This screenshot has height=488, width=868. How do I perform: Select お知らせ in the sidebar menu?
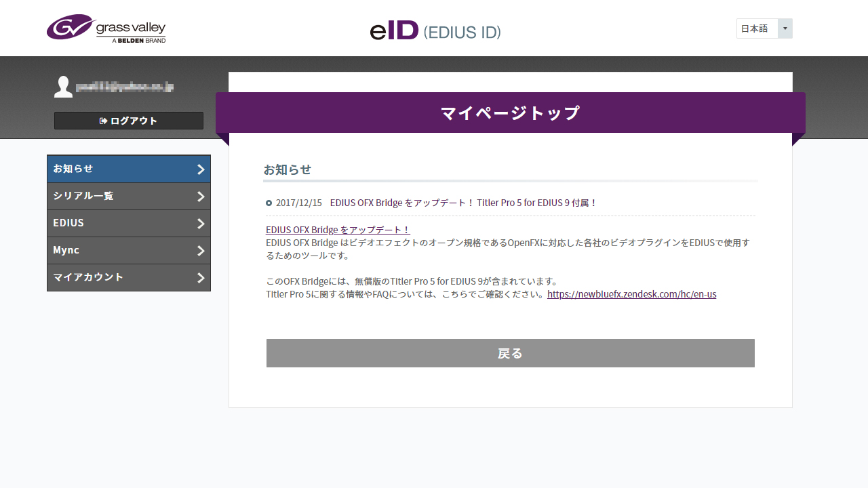pos(129,169)
